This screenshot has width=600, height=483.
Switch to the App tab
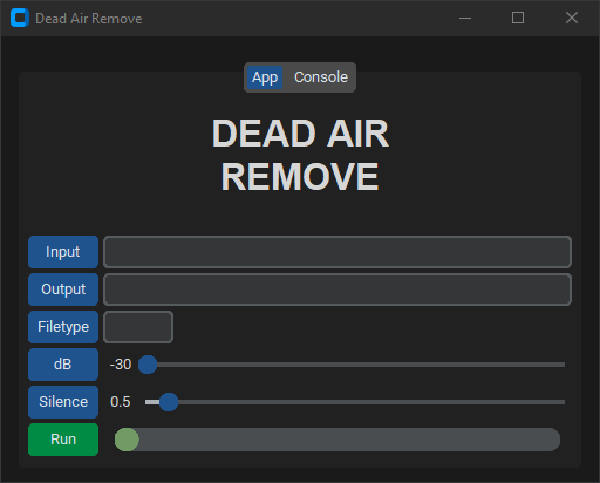(x=265, y=78)
